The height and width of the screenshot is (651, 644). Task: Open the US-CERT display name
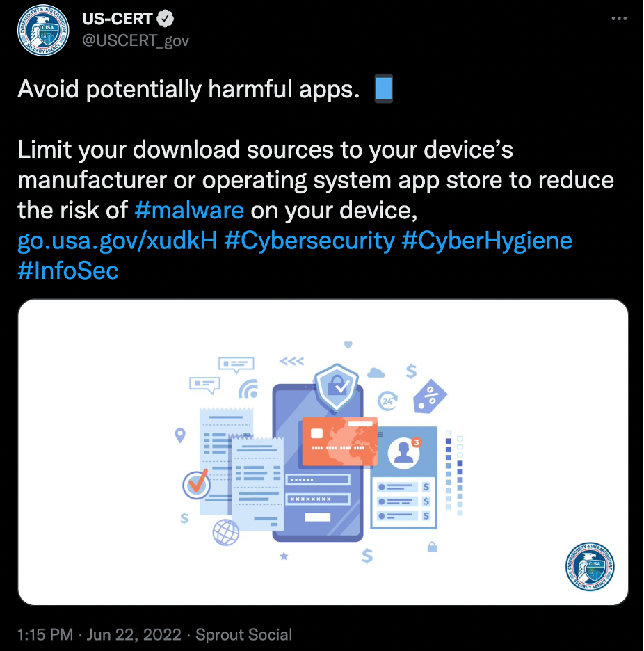(x=118, y=19)
